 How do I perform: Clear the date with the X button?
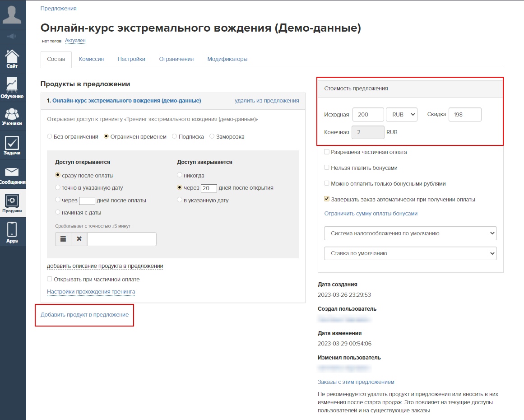(x=79, y=239)
